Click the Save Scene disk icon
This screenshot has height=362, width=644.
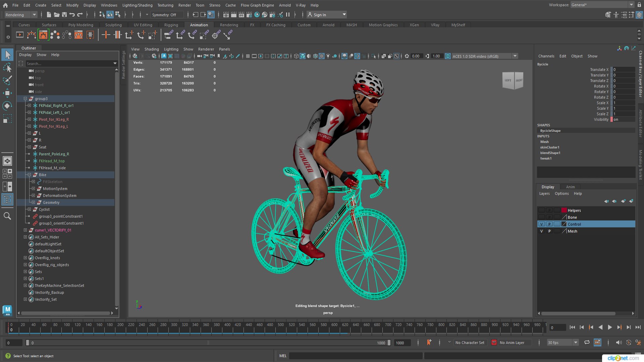pos(64,15)
